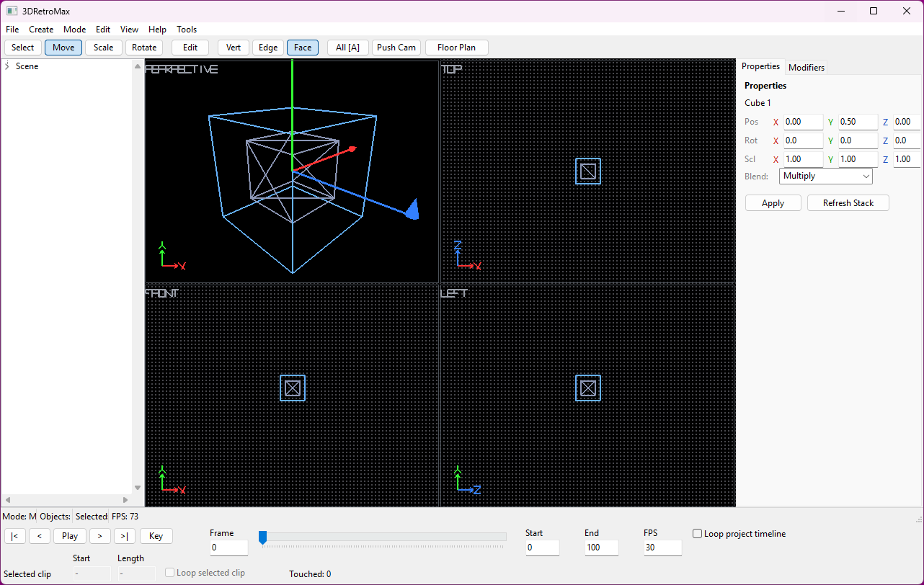Click the Pos Y field showing 0.50
This screenshot has height=585, width=924.
click(858, 122)
